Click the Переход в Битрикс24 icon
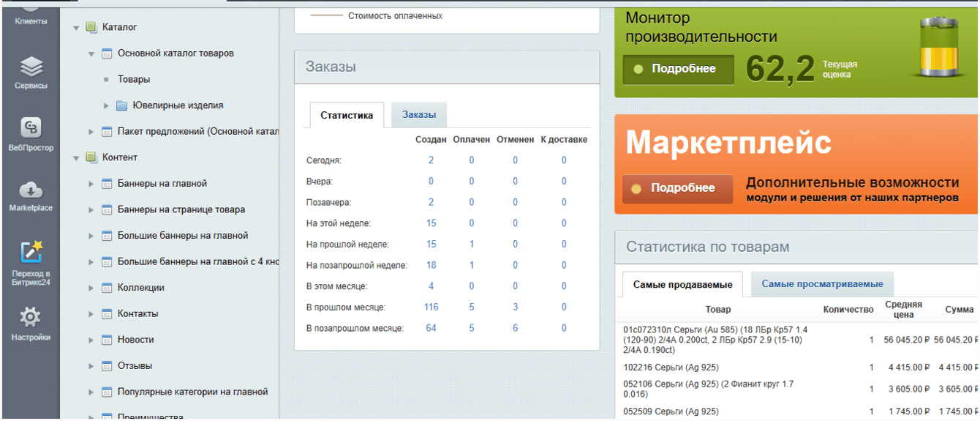 click(31, 252)
